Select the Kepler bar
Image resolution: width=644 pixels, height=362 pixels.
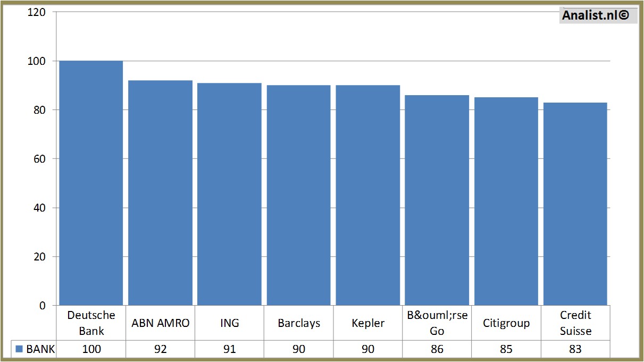coord(367,195)
